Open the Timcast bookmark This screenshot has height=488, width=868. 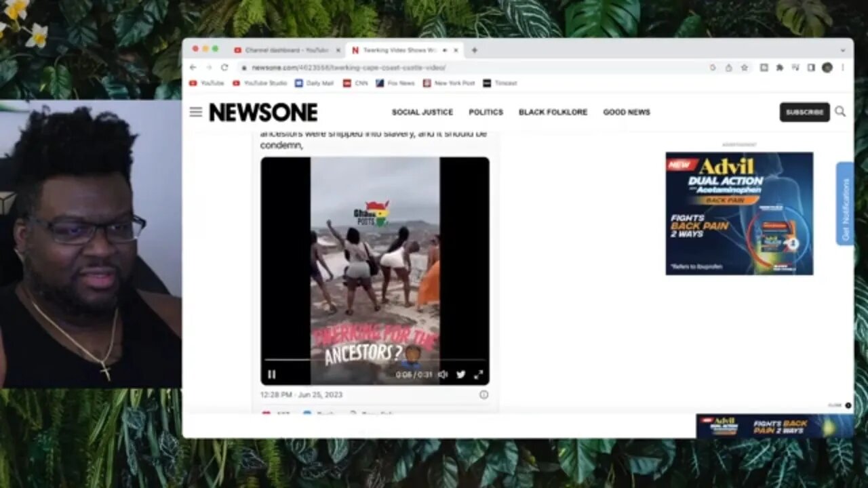[500, 83]
